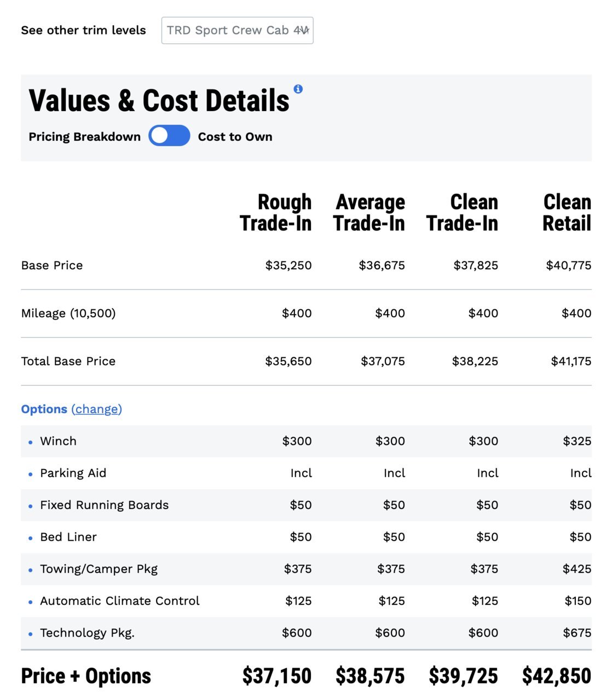Click the Towing/Camper Pkg bullet

click(30, 570)
